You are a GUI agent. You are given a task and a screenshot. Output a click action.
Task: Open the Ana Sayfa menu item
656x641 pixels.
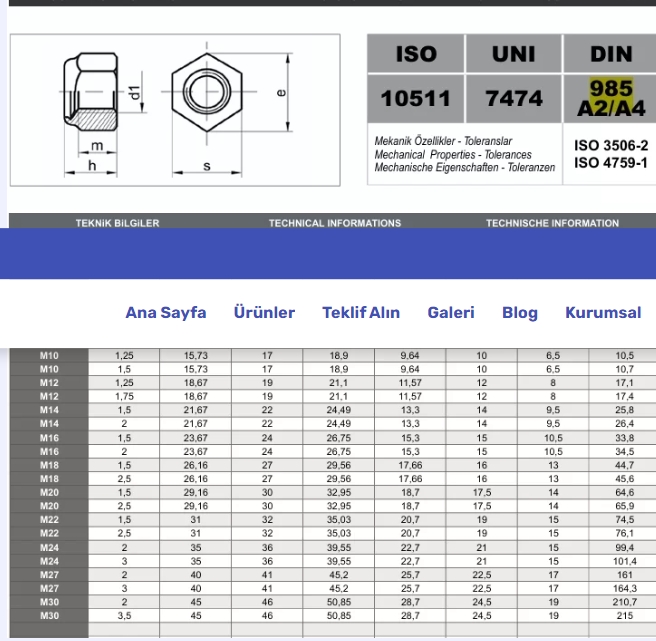tap(165, 313)
